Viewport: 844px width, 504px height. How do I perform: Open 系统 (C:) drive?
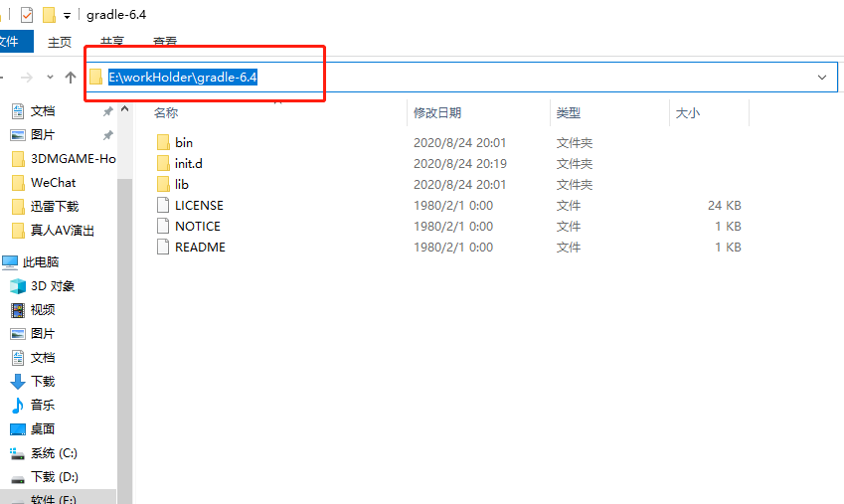(54, 453)
